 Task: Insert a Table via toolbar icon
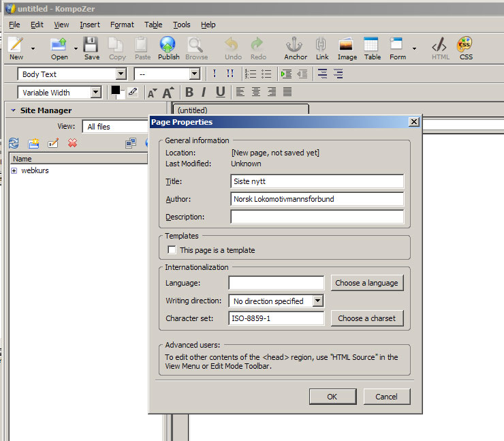[x=372, y=45]
